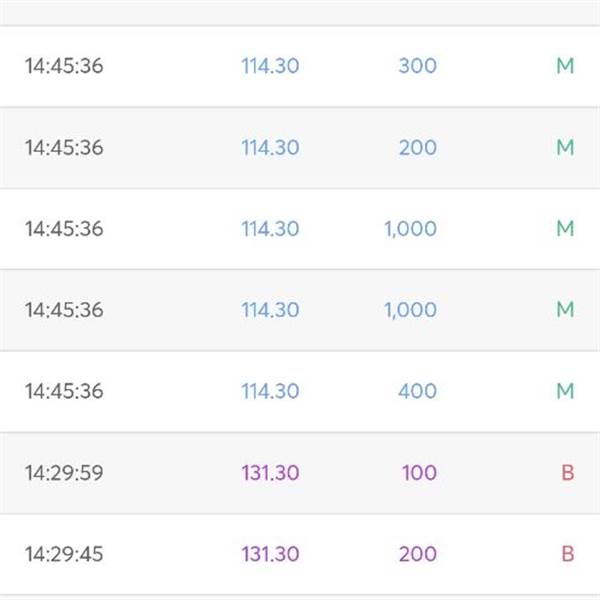600x600 pixels.
Task: Select the purple 100 volume value
Action: coord(419,472)
